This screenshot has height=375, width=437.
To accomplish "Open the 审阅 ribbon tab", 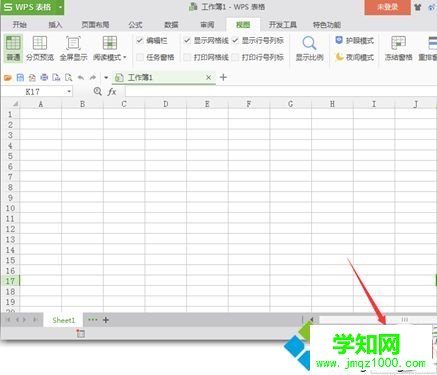I will tap(207, 25).
